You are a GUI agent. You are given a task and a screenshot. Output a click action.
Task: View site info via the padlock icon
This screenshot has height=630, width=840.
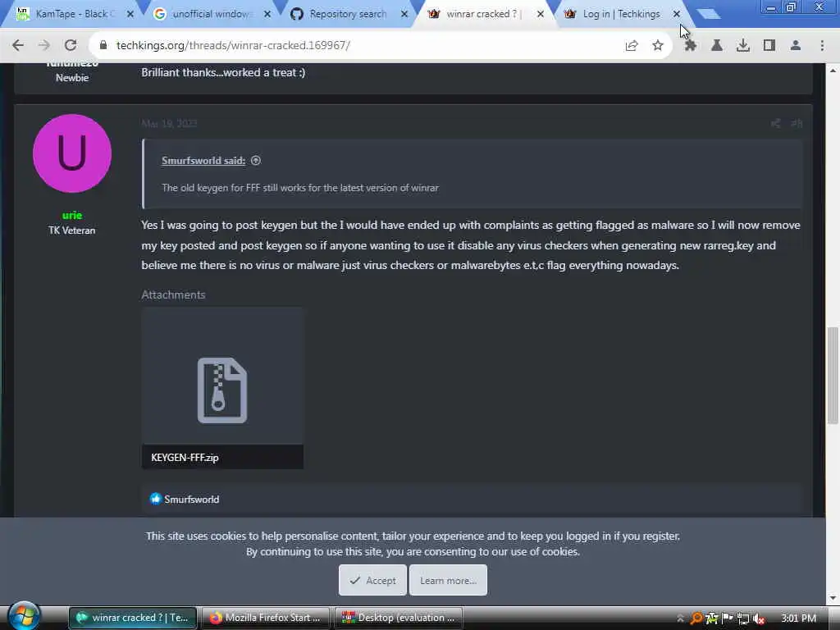103,46
